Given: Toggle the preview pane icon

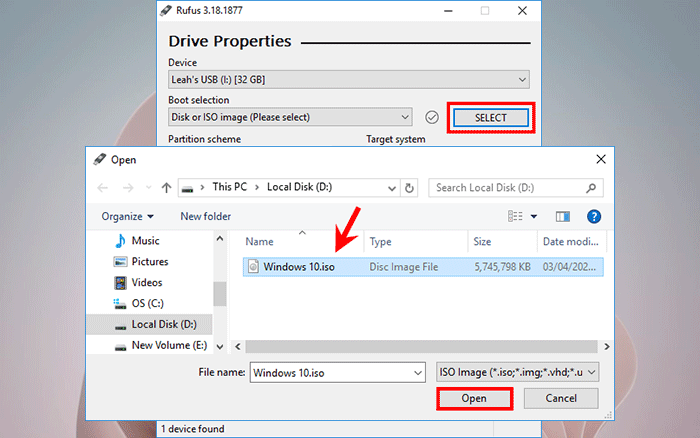Looking at the screenshot, I should pyautogui.click(x=562, y=217).
